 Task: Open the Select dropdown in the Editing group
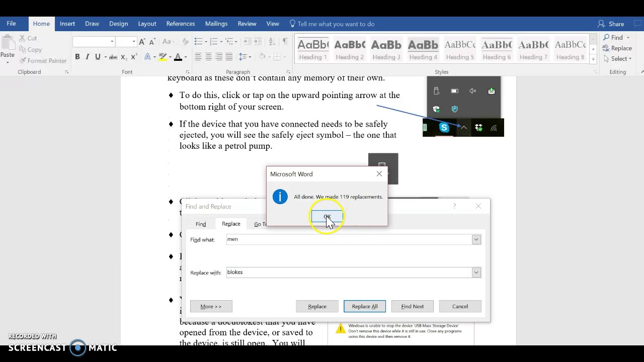click(x=618, y=59)
